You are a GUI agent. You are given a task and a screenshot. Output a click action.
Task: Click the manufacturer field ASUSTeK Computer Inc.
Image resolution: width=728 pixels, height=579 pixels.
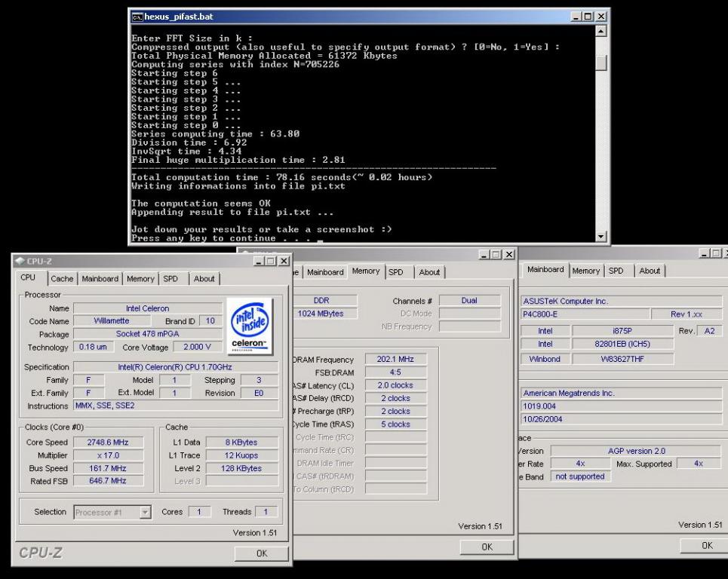(621, 301)
